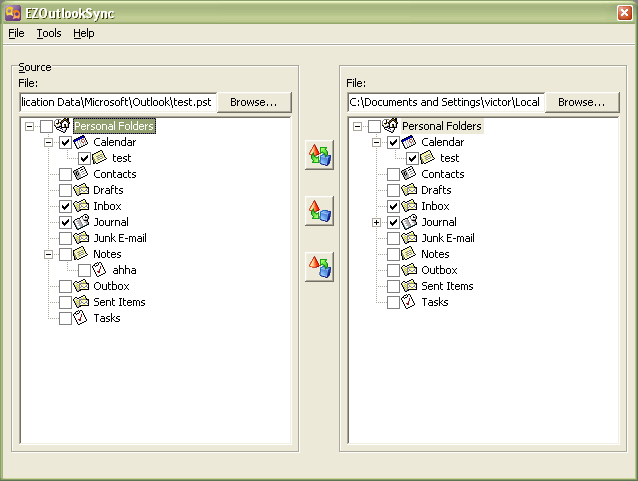Image resolution: width=638 pixels, height=481 pixels.
Task: Check the right pane Junk E-mail checkbox
Action: pyautogui.click(x=393, y=238)
